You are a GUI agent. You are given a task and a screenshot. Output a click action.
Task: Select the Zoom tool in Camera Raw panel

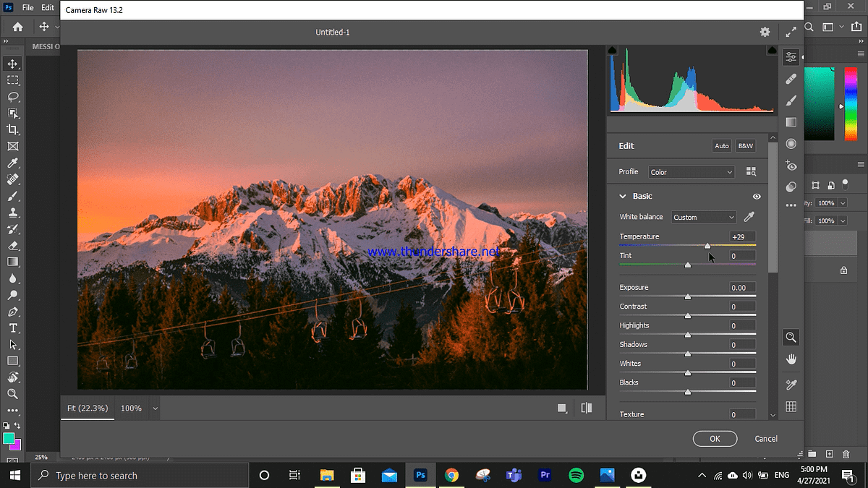click(791, 337)
